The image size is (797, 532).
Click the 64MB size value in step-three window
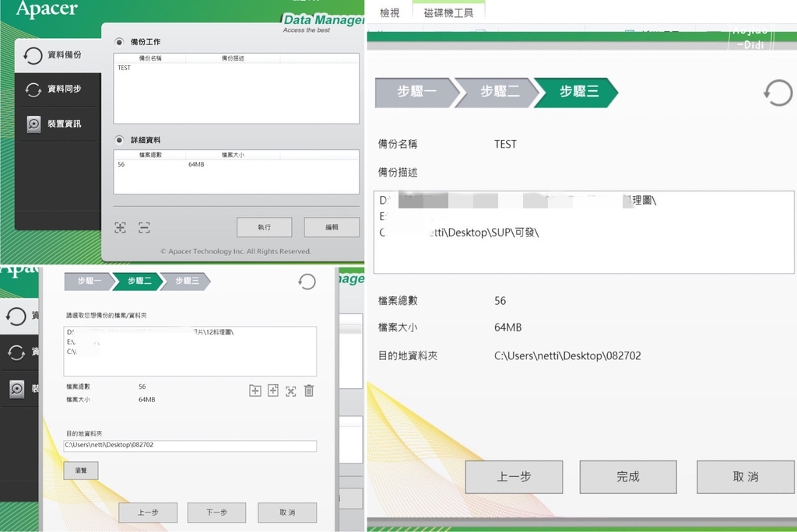(x=507, y=327)
